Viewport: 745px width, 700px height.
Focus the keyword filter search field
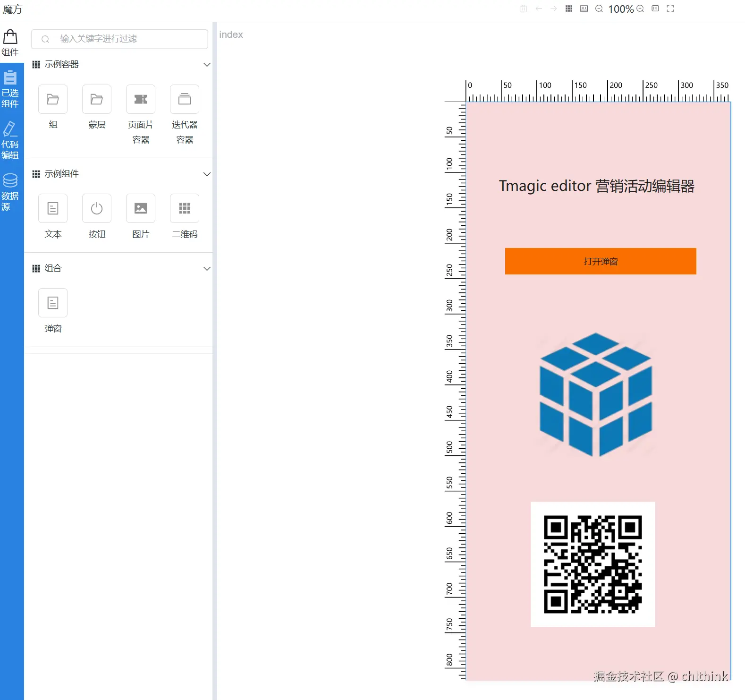click(x=119, y=39)
